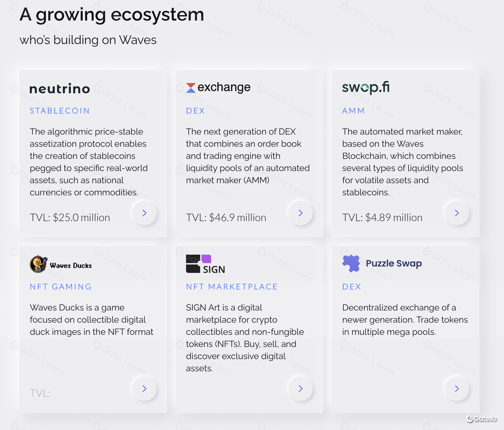Click the Waves Ducks duck icon
Image resolution: width=504 pixels, height=430 pixels.
[x=38, y=264]
